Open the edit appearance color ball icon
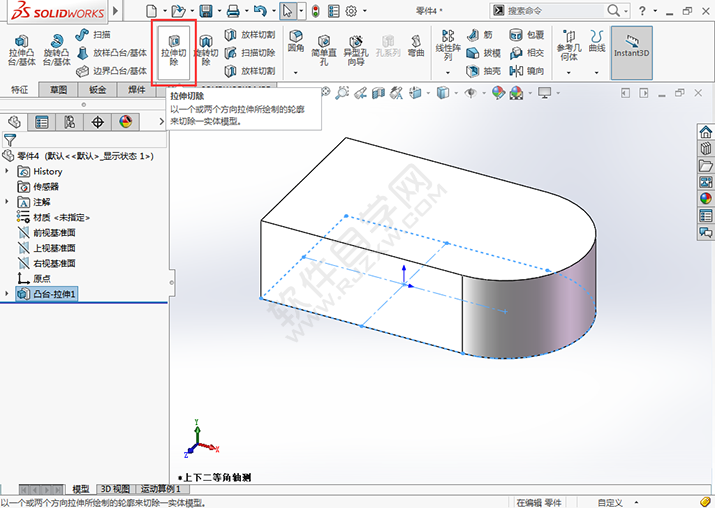 coord(498,93)
